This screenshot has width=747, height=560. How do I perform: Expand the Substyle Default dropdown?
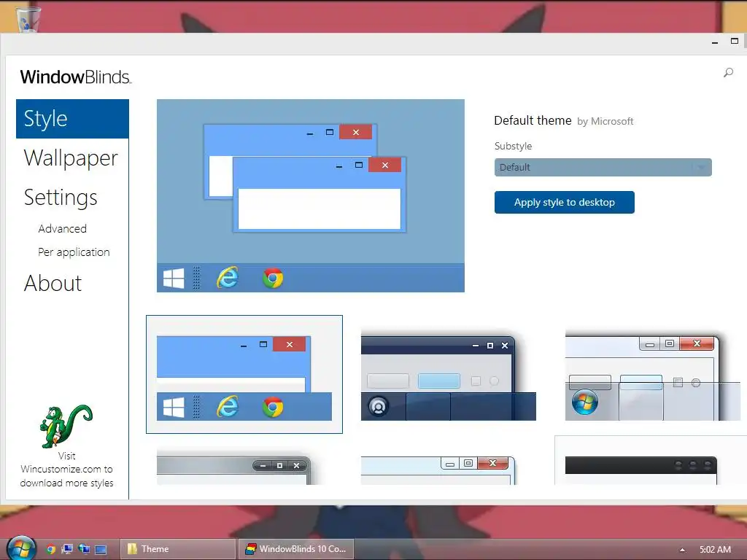603,167
